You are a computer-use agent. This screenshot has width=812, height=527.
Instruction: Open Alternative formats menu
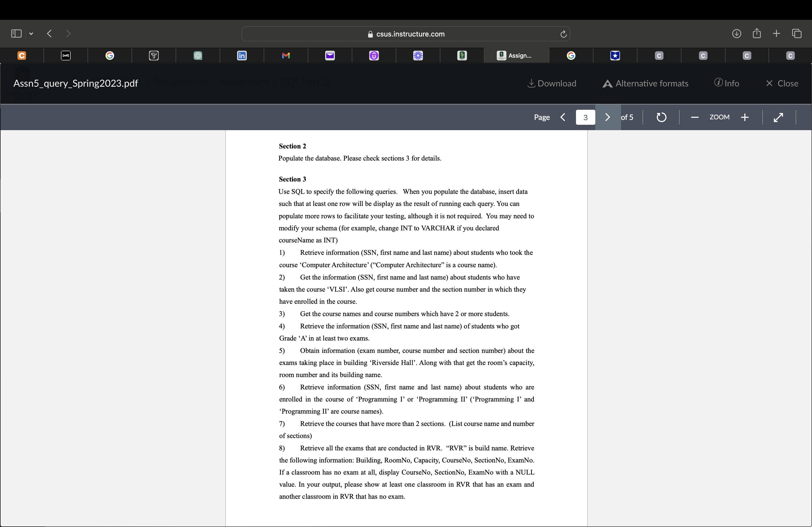[x=644, y=83]
